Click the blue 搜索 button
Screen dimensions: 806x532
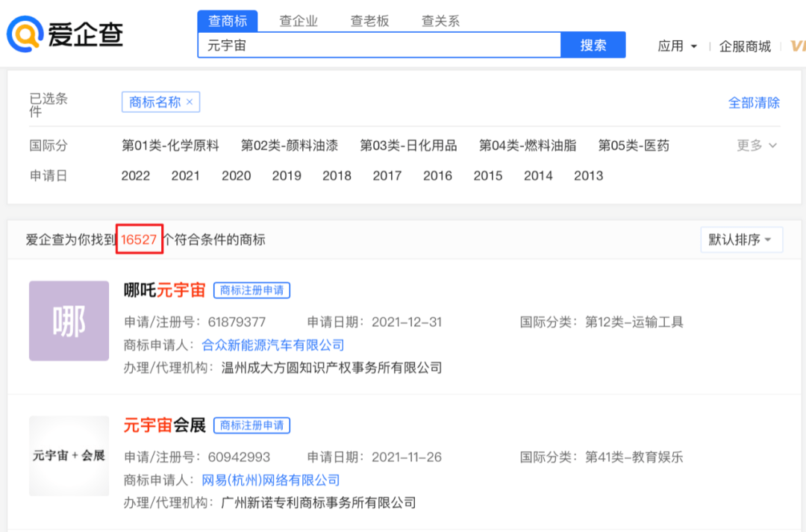(x=593, y=46)
